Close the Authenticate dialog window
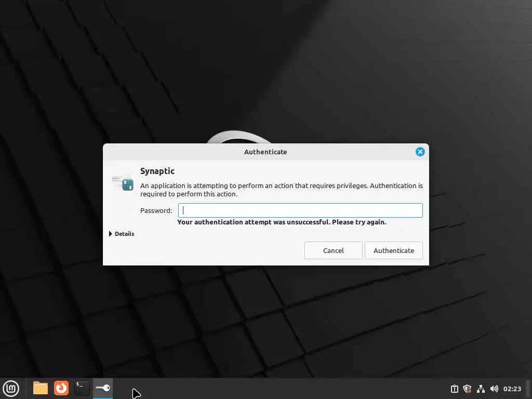 [x=420, y=152]
